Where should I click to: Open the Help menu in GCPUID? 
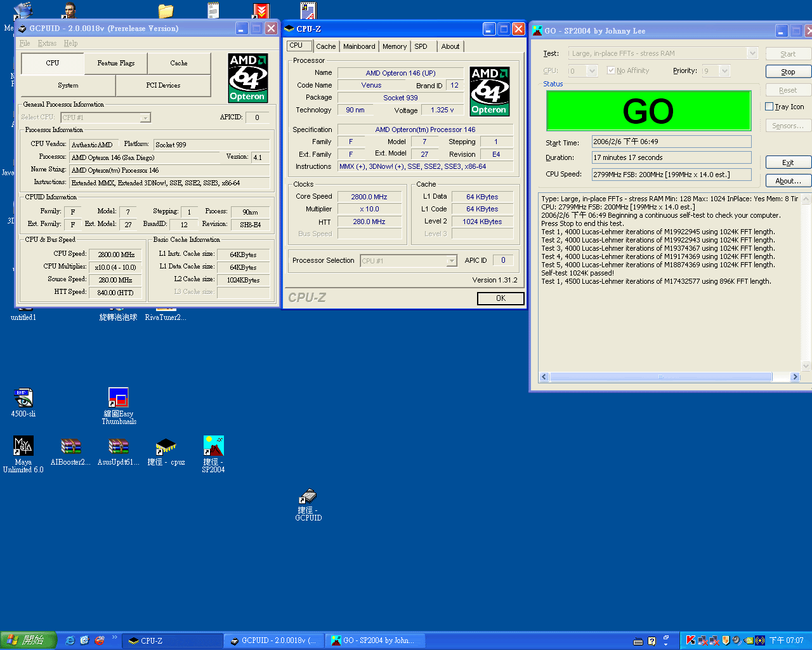(x=70, y=43)
